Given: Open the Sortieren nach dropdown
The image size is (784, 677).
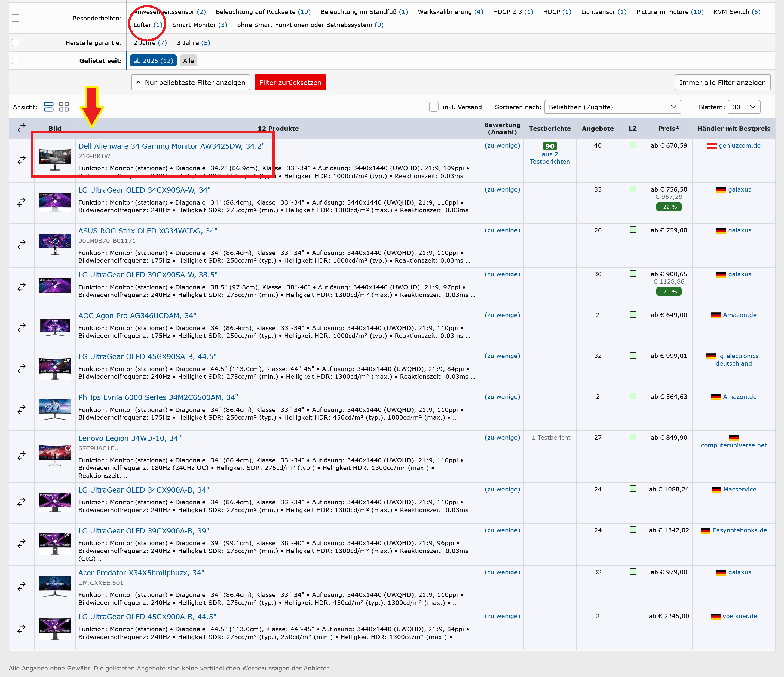Looking at the screenshot, I should (x=612, y=107).
